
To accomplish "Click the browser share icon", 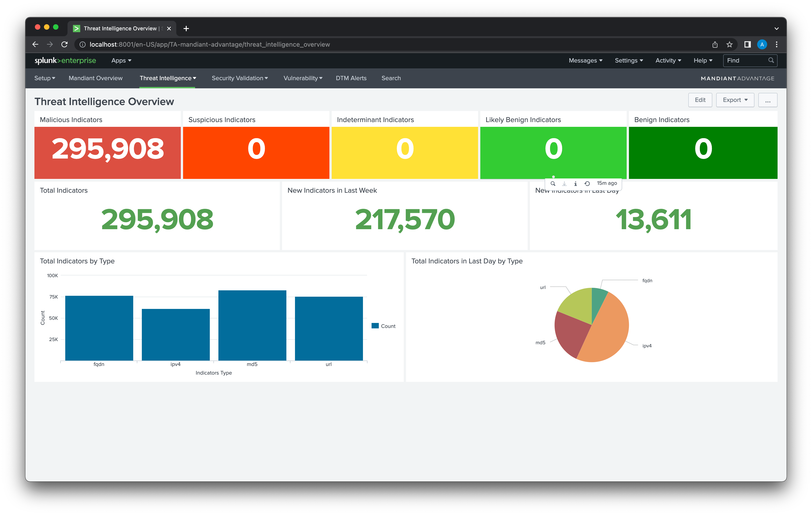I will pos(715,44).
